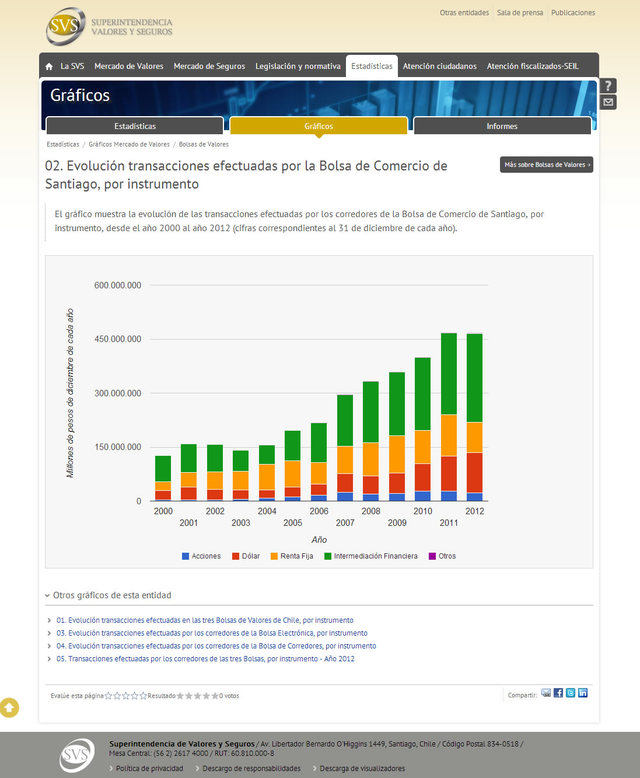The image size is (640, 778).
Task: Click the '0 votos' rating text
Action: coord(229,696)
